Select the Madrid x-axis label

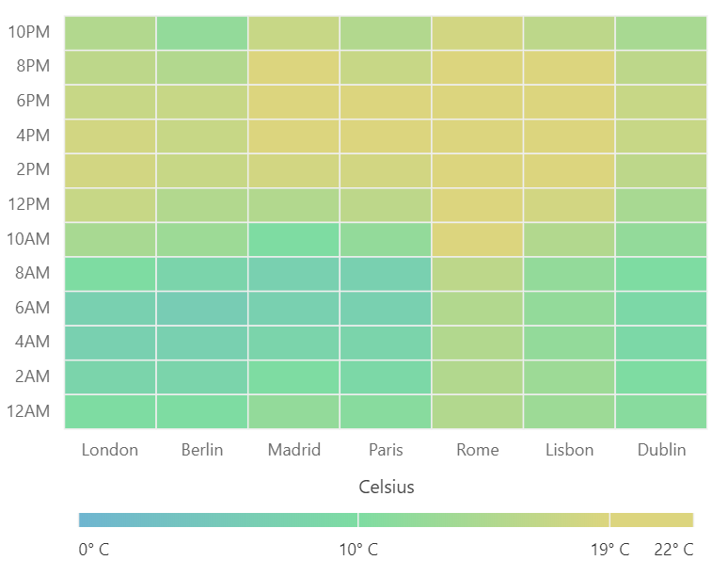[293, 450]
